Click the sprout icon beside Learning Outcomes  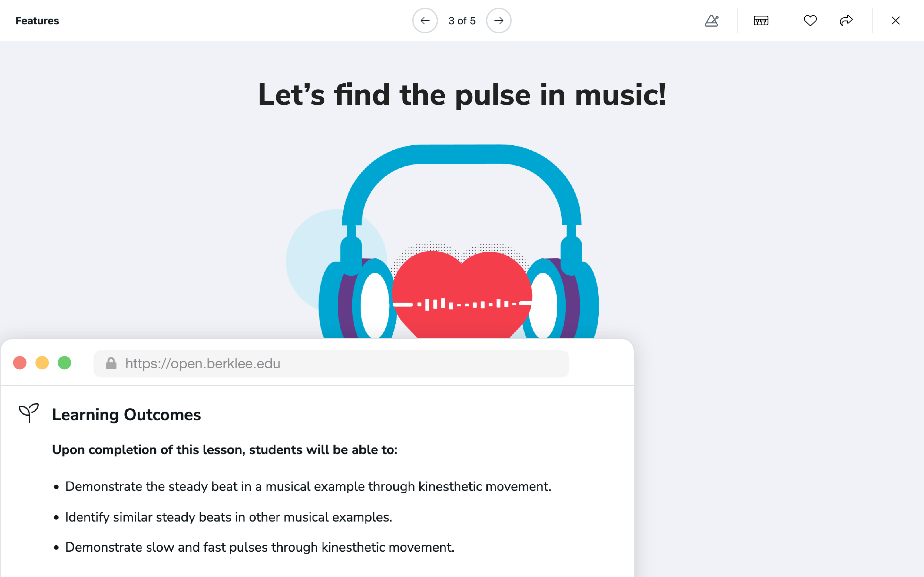(29, 414)
